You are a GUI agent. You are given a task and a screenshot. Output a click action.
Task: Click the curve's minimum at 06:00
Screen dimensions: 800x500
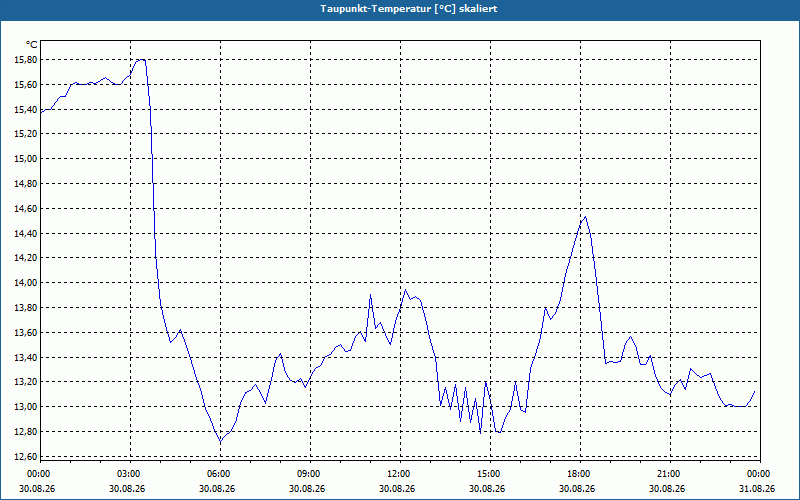(220, 441)
